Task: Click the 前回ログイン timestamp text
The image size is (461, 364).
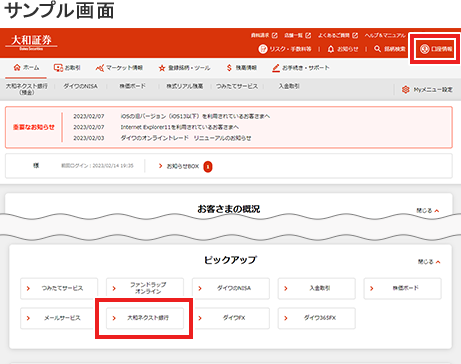Action: point(97,166)
